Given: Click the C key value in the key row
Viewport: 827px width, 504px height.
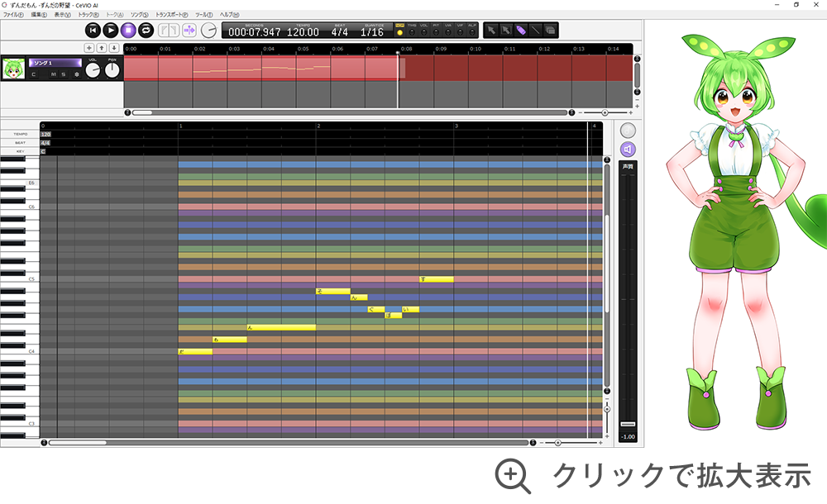Looking at the screenshot, I should 43,151.
